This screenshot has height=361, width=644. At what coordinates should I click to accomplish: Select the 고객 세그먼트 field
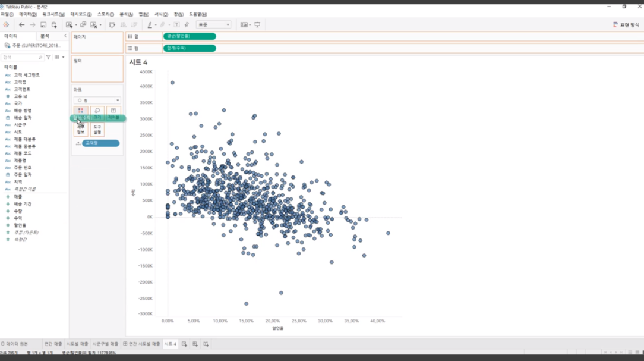(27, 75)
